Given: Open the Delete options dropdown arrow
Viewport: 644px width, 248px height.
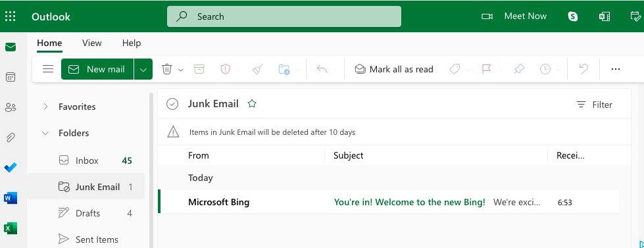Looking at the screenshot, I should pos(181,69).
